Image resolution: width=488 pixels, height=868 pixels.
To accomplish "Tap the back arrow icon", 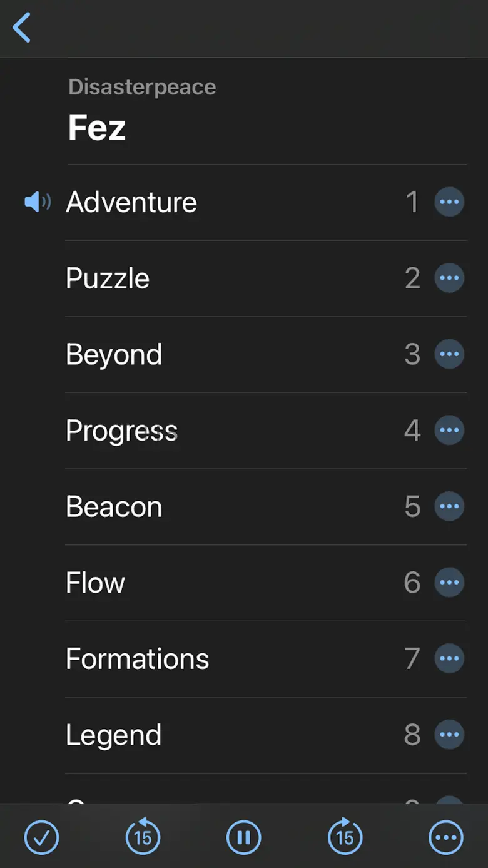I will [x=22, y=28].
